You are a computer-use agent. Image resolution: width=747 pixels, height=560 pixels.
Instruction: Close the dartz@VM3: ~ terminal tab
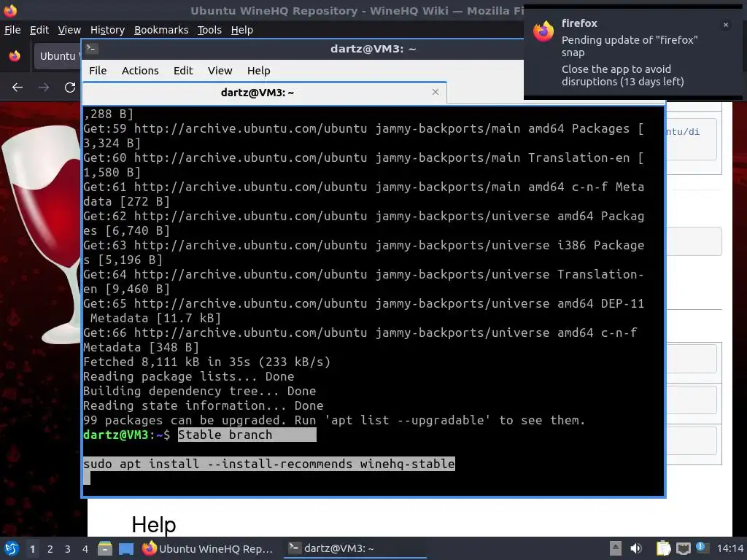click(x=435, y=92)
